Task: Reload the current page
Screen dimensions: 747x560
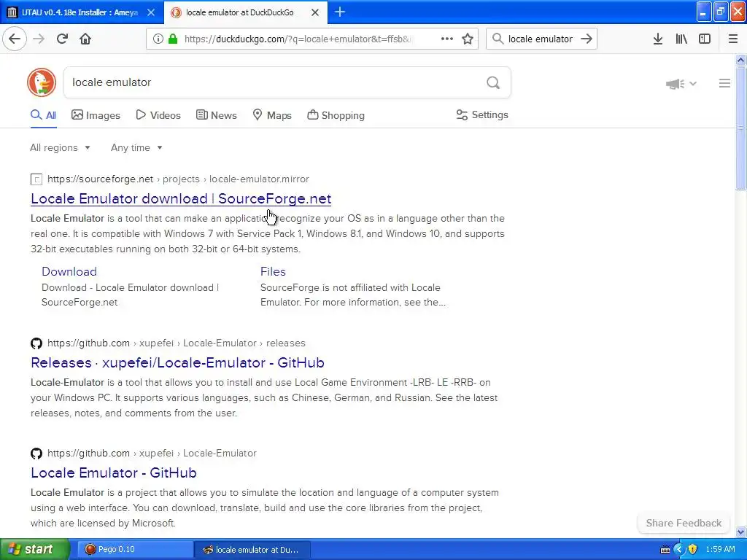Action: tap(62, 39)
